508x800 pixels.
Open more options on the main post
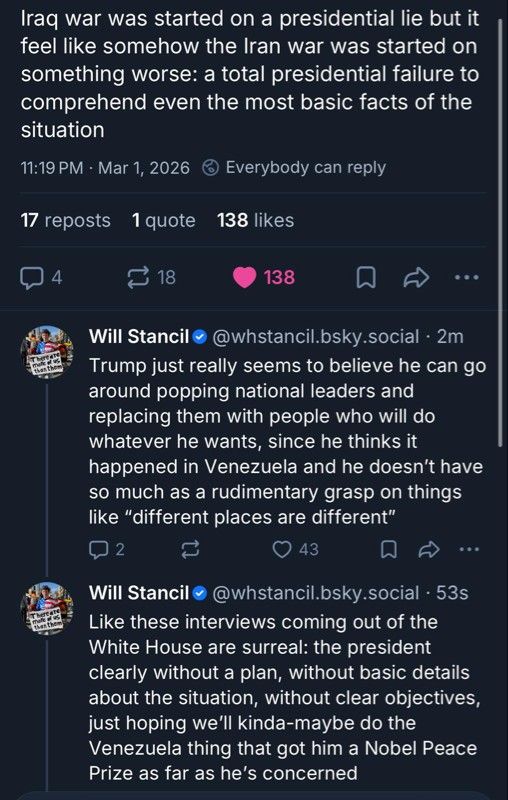pos(467,278)
